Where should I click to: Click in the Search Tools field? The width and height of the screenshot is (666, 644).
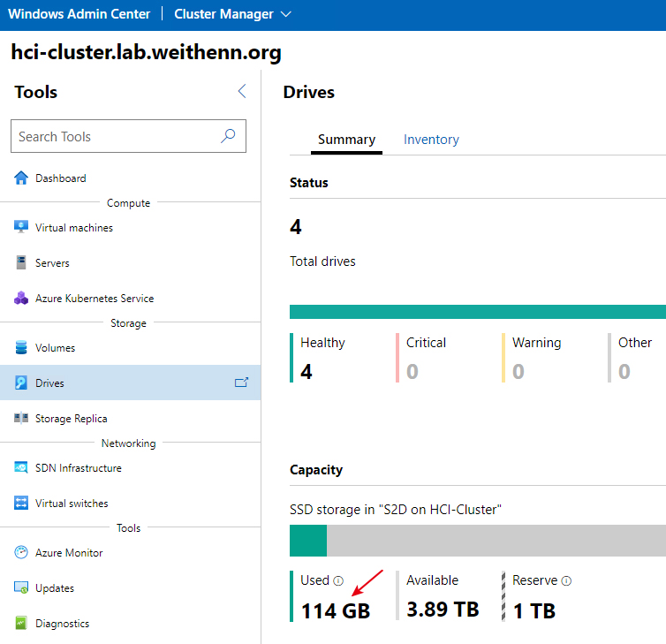pos(128,136)
